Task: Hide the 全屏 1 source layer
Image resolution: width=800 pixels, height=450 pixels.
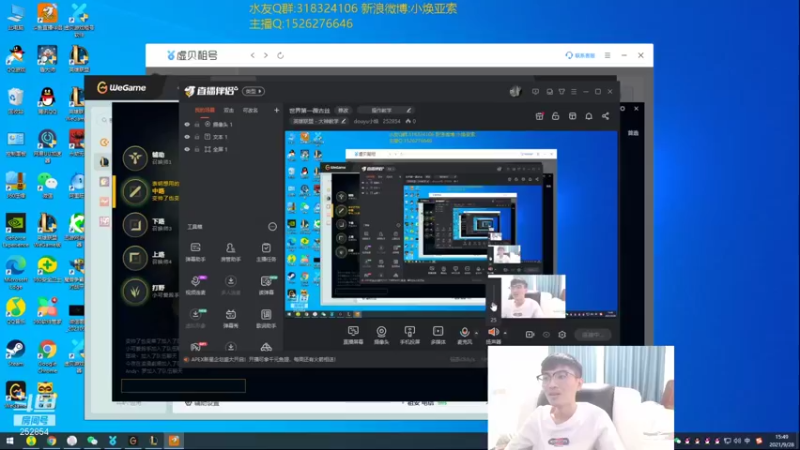Action: pyautogui.click(x=187, y=149)
